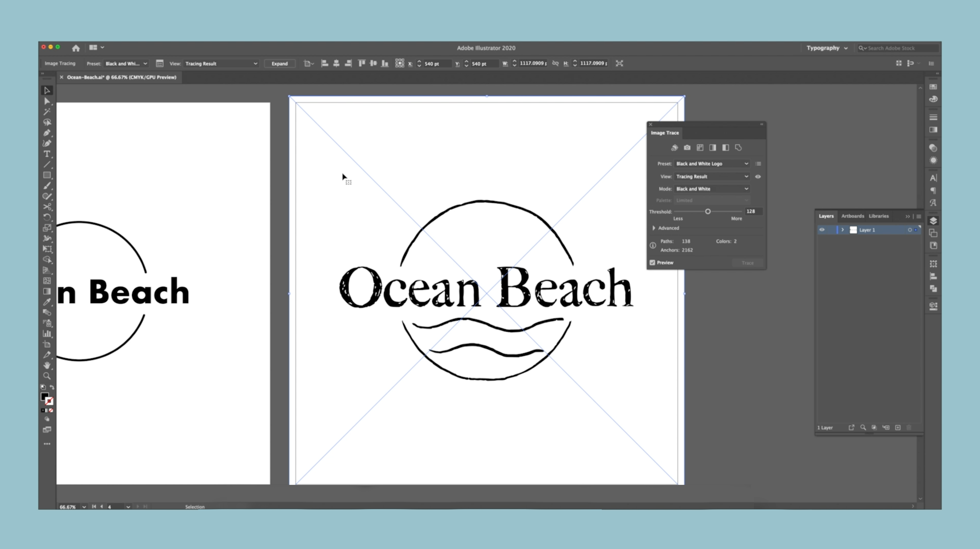This screenshot has height=549, width=980.
Task: Select the Eyedropper tool
Action: pyautogui.click(x=47, y=302)
